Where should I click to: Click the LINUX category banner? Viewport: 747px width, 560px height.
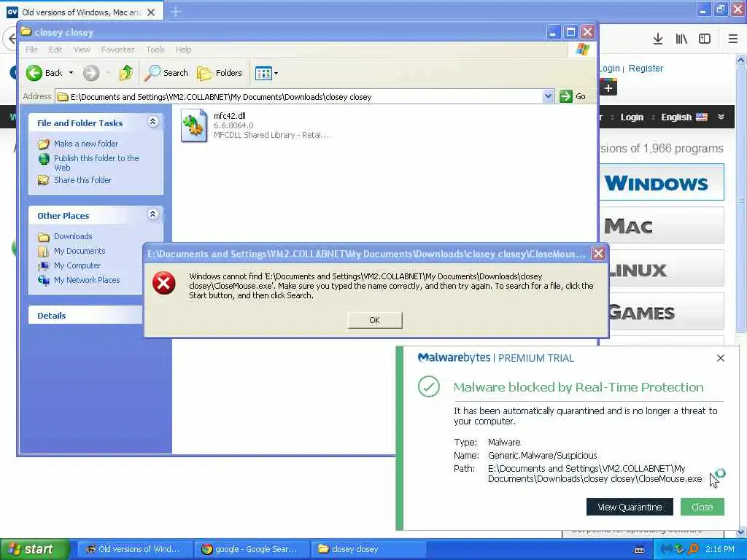[x=661, y=269]
